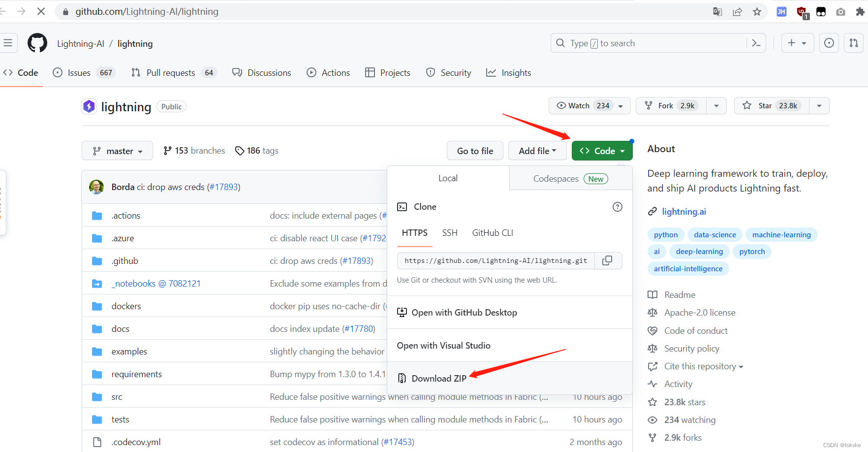Select the Local tab in Code popup

(x=448, y=178)
